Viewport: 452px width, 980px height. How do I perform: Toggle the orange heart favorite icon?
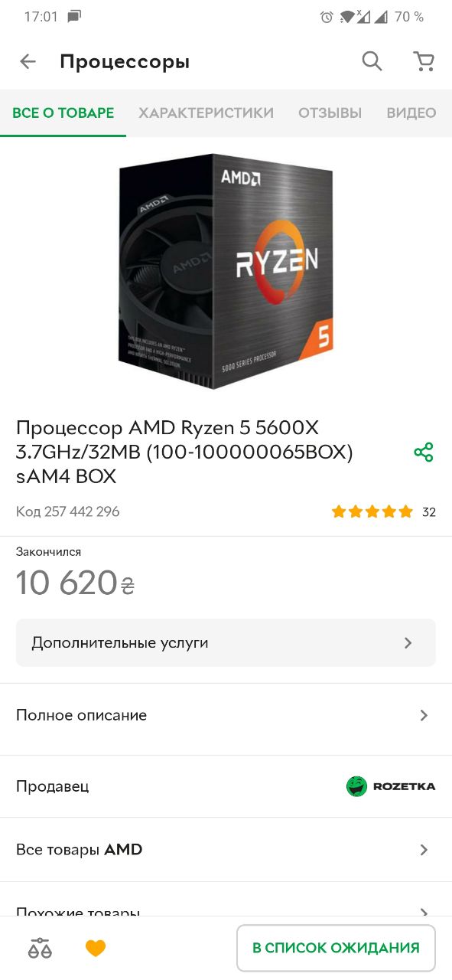96,949
